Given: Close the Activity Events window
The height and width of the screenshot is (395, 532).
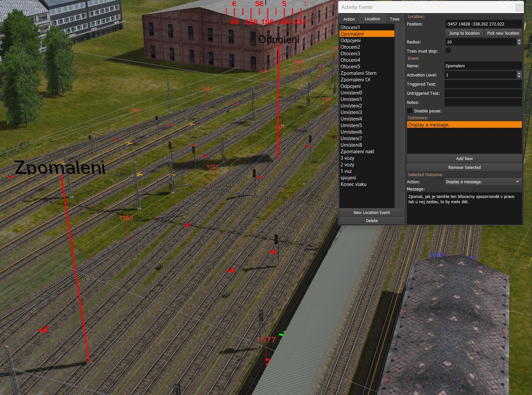Looking at the screenshot, I should tap(519, 7).
